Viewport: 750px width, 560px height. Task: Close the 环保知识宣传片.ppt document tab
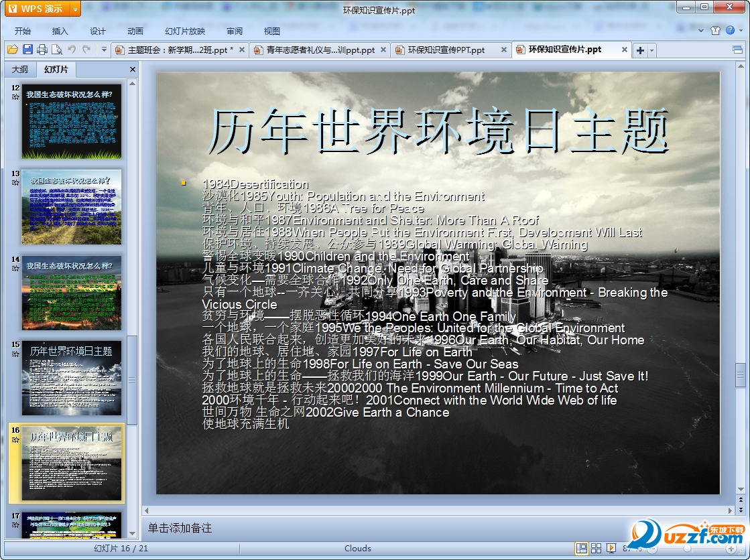click(624, 50)
